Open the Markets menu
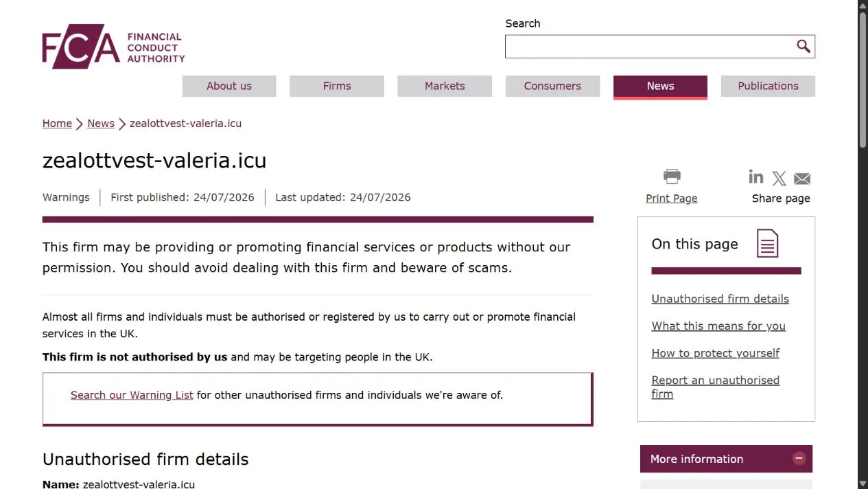Viewport: 868px width, 489px height. (x=445, y=86)
